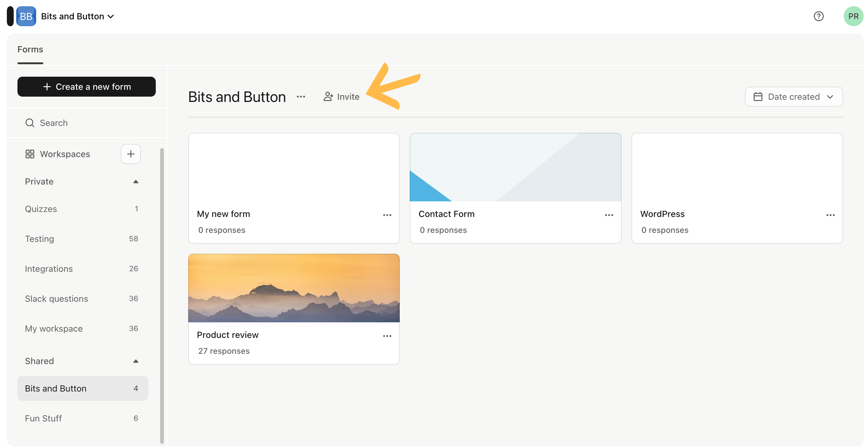This screenshot has height=447, width=868.
Task: Open workspace options ellipsis next to title
Action: pyautogui.click(x=301, y=97)
